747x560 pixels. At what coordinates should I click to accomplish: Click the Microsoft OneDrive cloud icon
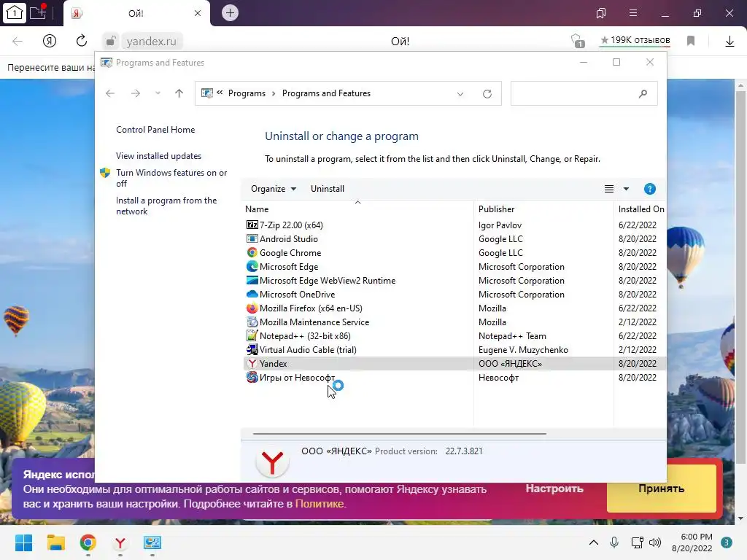tap(252, 294)
